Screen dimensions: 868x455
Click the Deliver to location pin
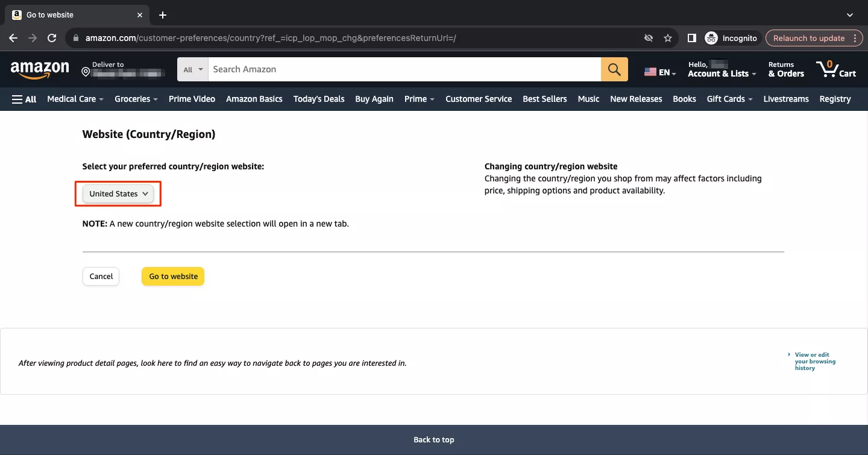(86, 72)
